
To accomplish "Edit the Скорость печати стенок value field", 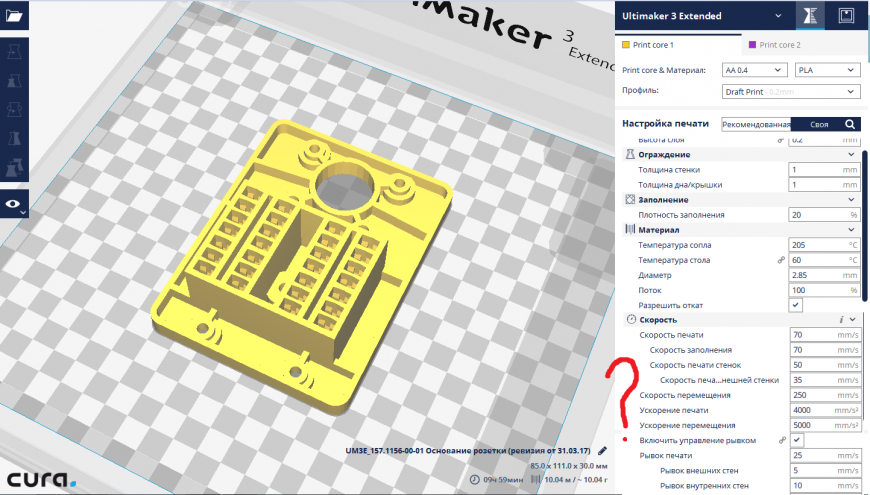I will click(826, 365).
